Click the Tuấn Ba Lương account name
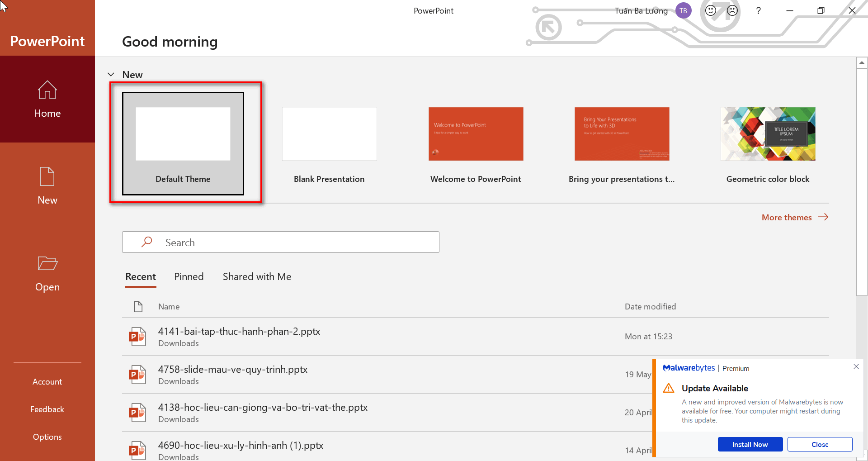The width and height of the screenshot is (868, 461). 641,11
